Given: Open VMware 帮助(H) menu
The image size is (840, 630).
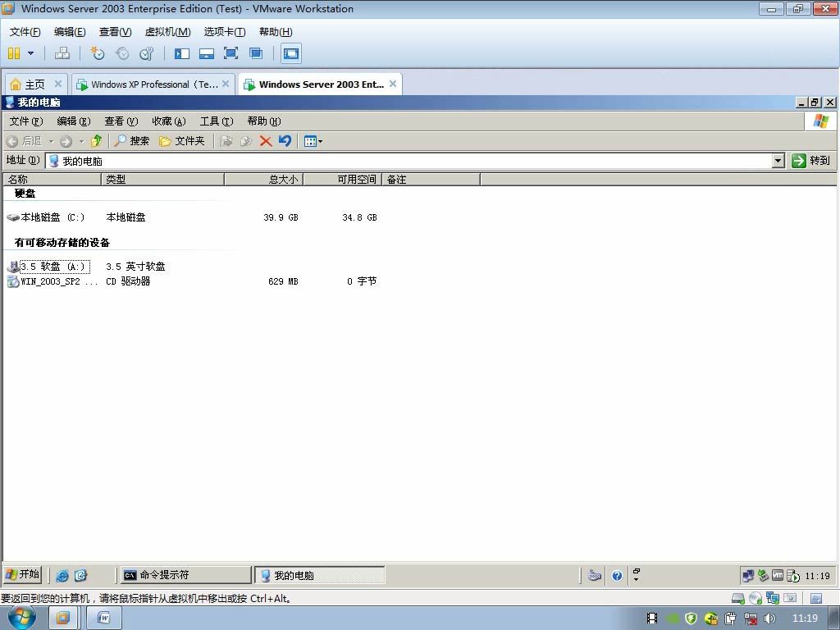Looking at the screenshot, I should pyautogui.click(x=276, y=32).
